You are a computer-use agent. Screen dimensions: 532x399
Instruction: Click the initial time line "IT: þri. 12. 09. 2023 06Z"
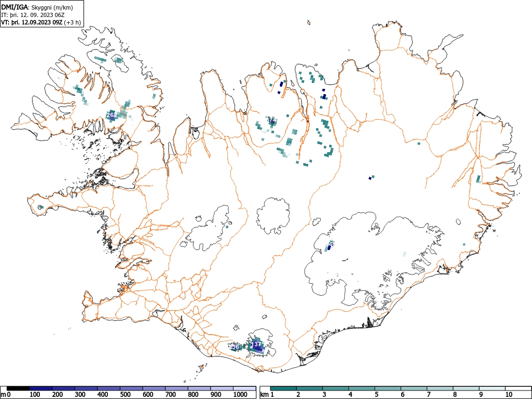tap(32, 15)
